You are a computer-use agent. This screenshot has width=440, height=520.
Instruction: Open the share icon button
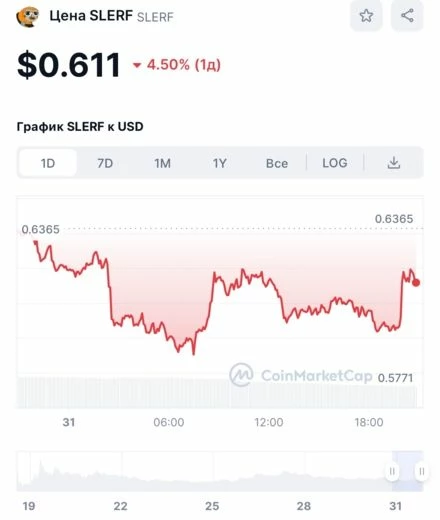407,16
